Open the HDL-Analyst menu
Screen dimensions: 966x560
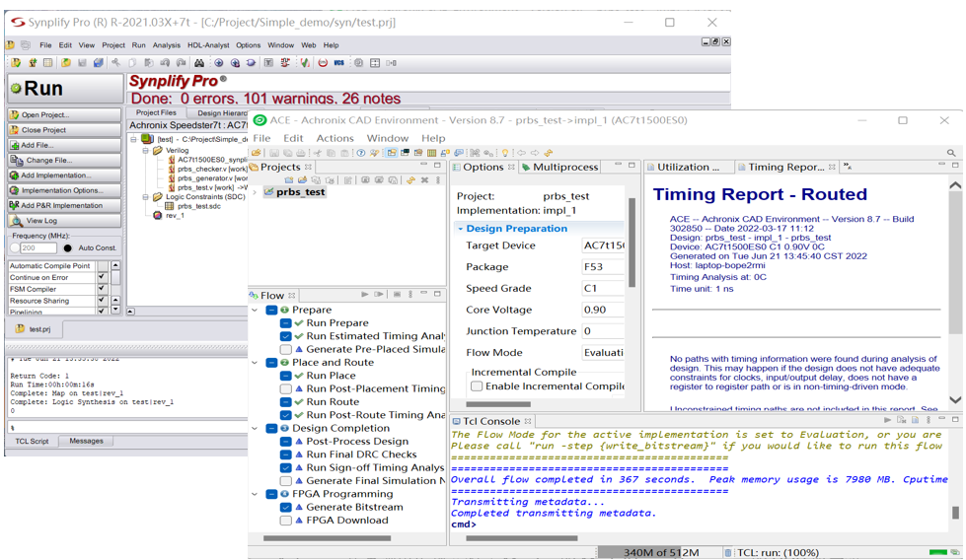pos(208,44)
